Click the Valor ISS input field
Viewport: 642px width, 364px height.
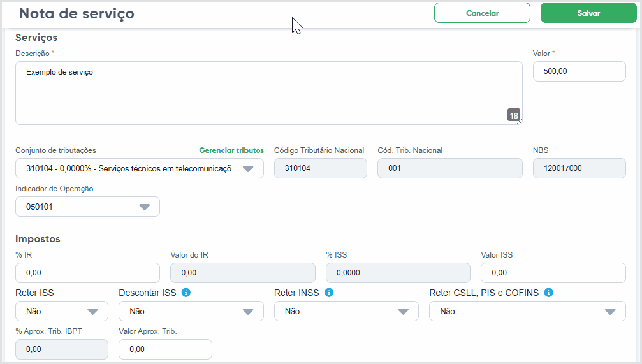553,273
